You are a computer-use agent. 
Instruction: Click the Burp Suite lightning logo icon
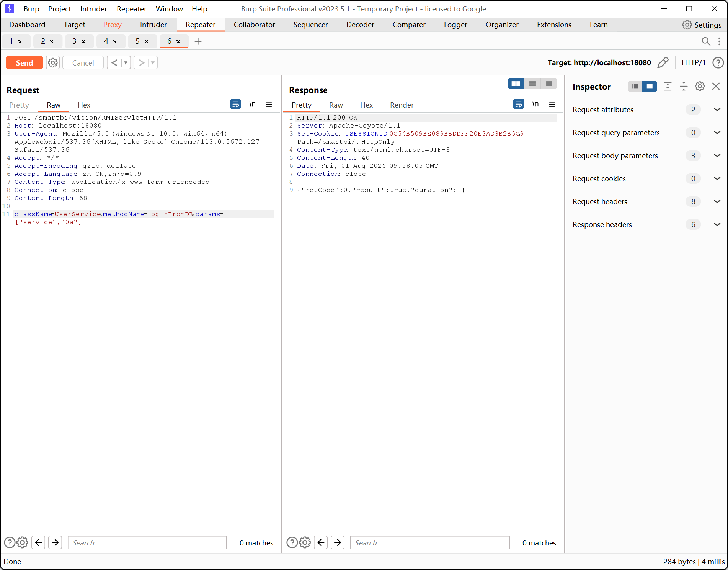(10, 8)
